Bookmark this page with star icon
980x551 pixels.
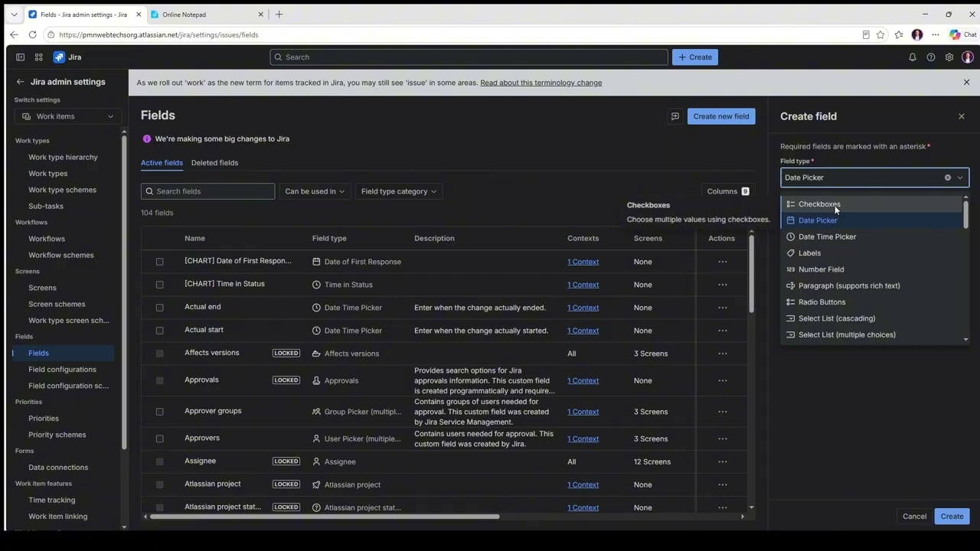(881, 34)
